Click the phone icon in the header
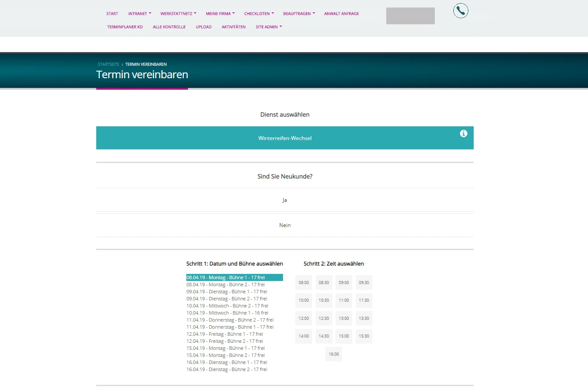Viewport: 588px width, 387px height. click(x=460, y=11)
